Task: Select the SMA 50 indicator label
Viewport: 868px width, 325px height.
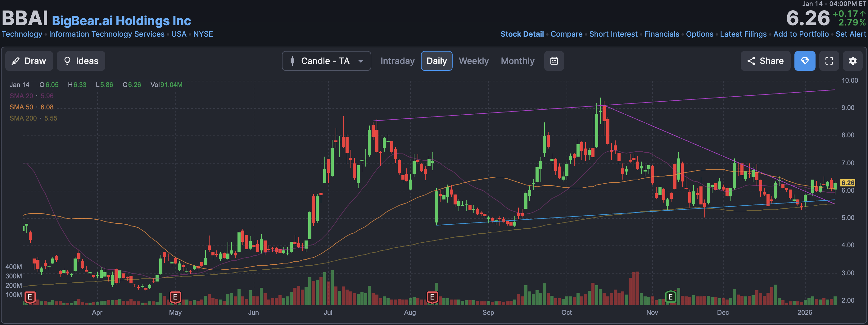Action: point(21,107)
